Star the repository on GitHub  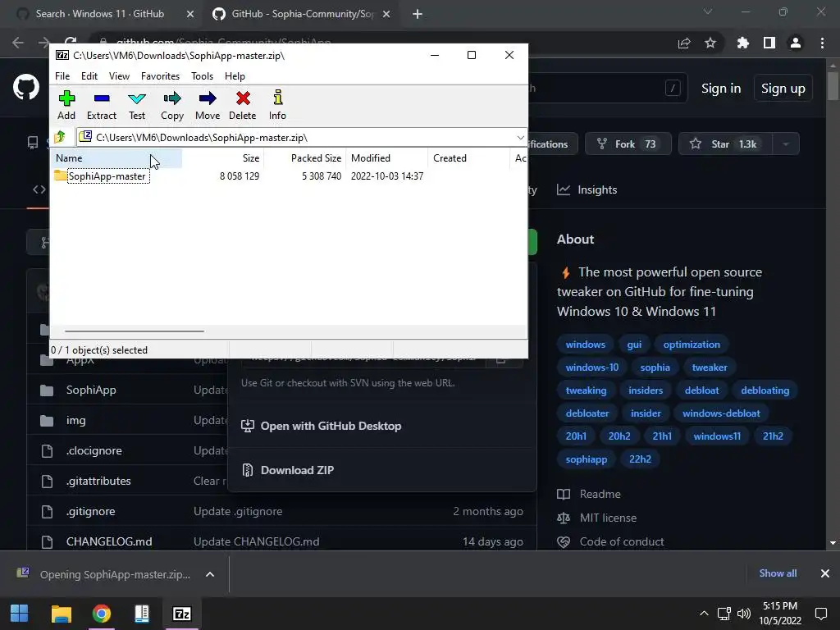(x=725, y=144)
